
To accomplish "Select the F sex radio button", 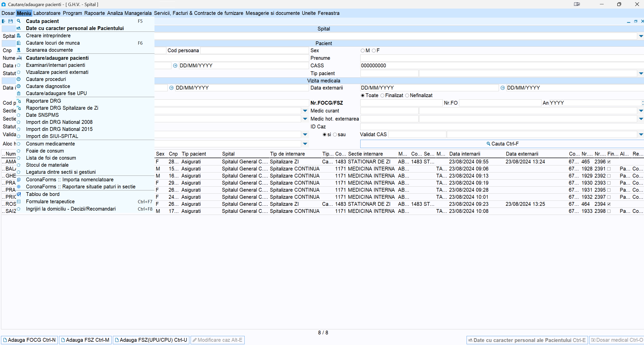I will (374, 50).
